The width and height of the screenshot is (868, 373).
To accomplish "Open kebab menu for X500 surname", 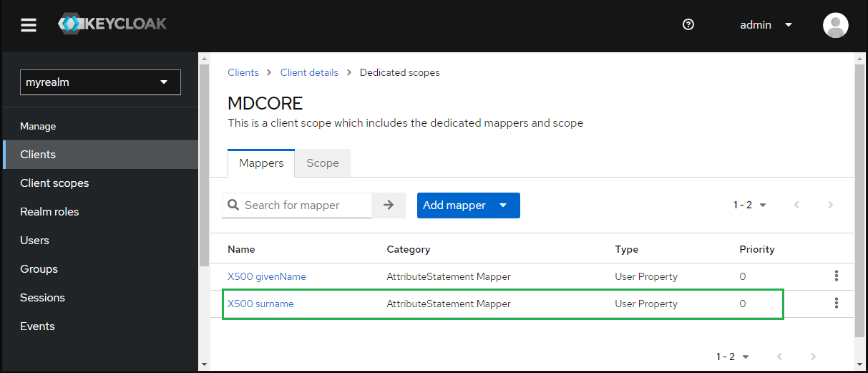I will [836, 303].
